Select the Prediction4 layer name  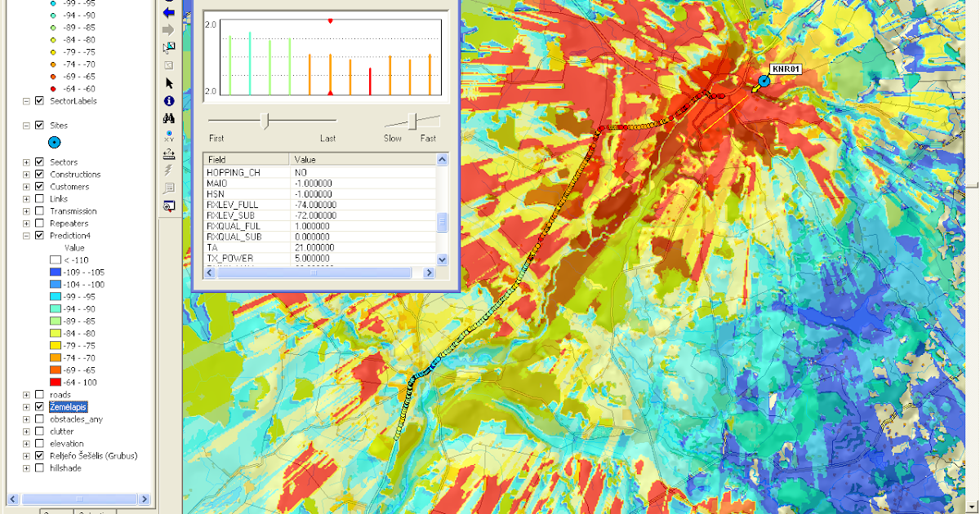pos(70,236)
